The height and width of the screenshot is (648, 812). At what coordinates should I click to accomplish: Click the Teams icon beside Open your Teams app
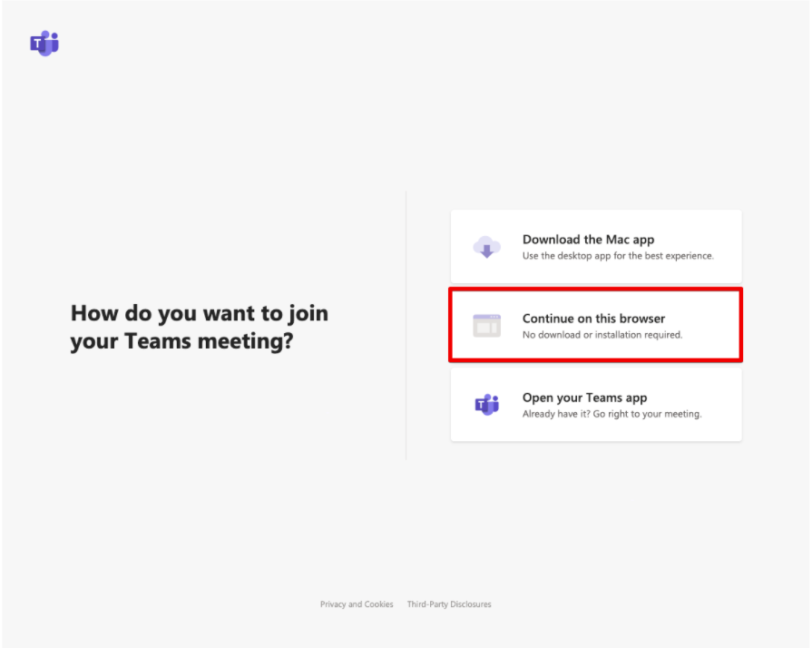click(487, 405)
